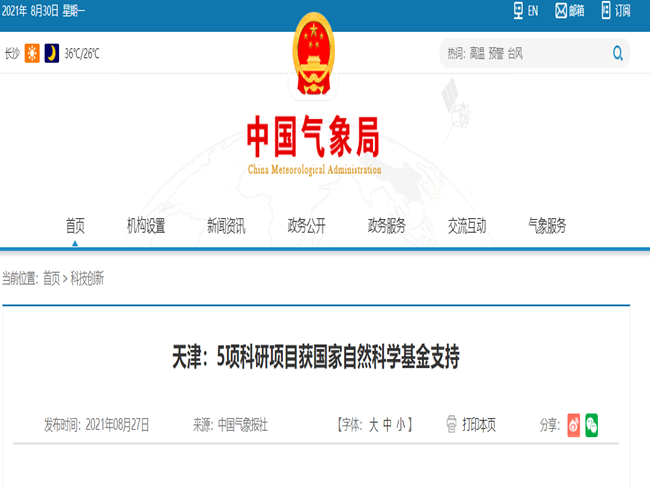The width and height of the screenshot is (650, 488).
Task: Set font size to 大
Action: [374, 425]
